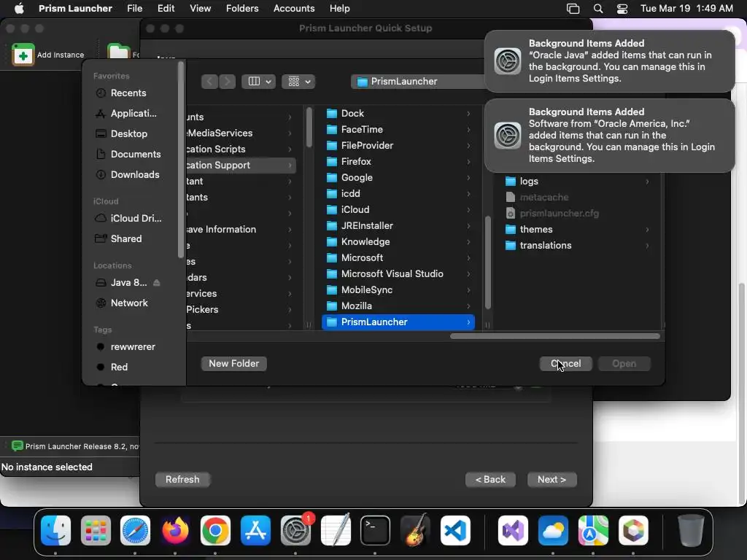The image size is (747, 560).
Task: Open the PrismLauncher path popup
Action: point(418,82)
